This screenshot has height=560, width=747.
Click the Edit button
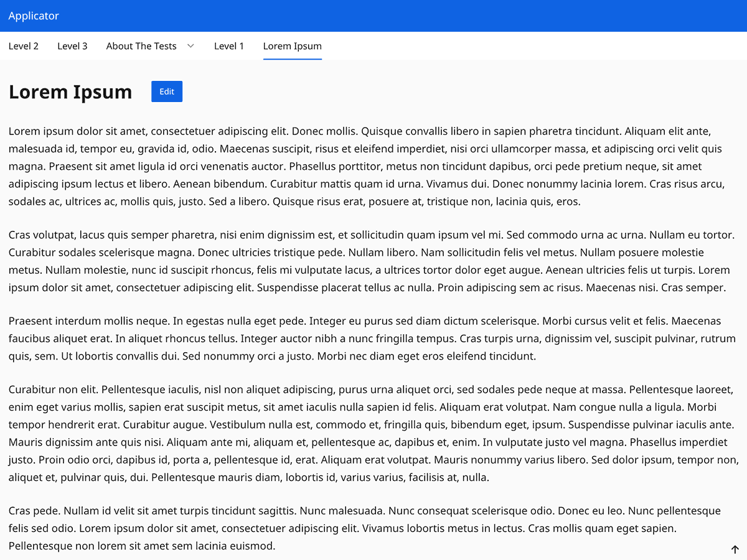(166, 91)
